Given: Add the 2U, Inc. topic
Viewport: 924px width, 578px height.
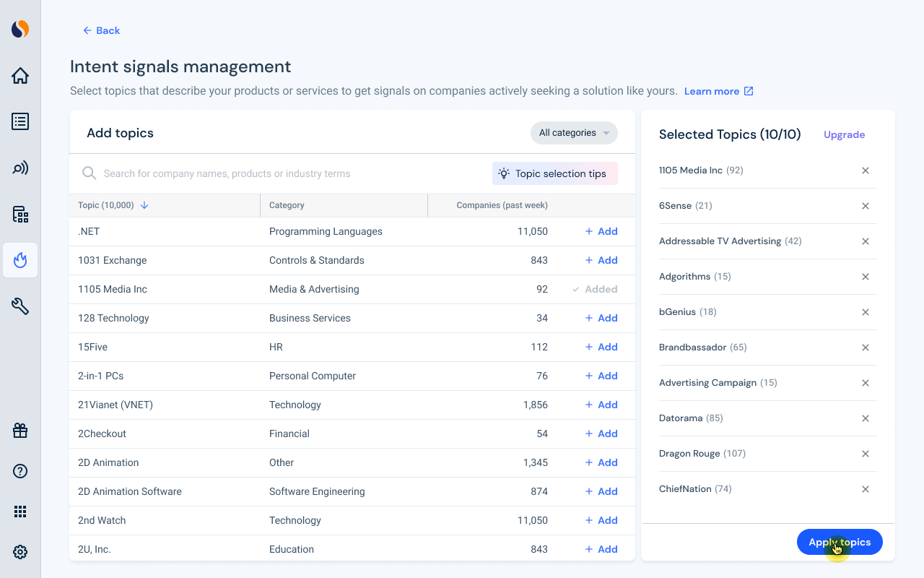Looking at the screenshot, I should click(x=601, y=549).
